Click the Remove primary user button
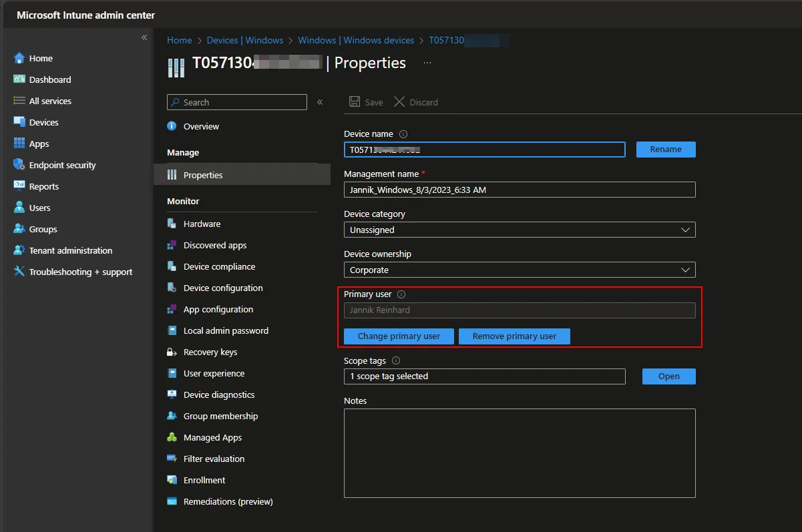802x532 pixels. (514, 336)
